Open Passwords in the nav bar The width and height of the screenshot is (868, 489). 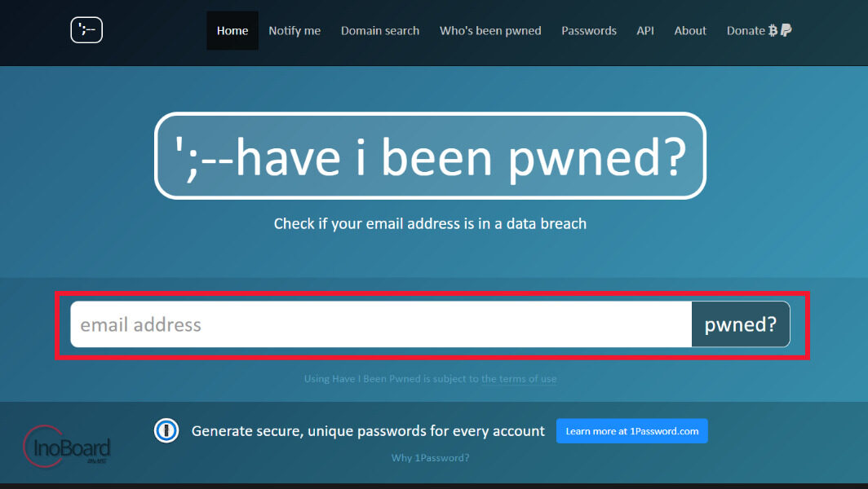589,30
